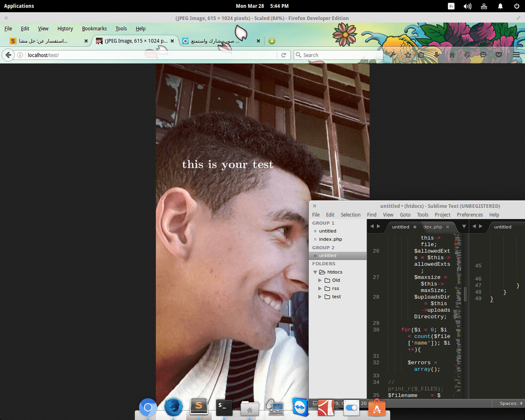Screen dimensions: 525x420
Task: Open Firefox's Bookmarks menu
Action: 94,28
